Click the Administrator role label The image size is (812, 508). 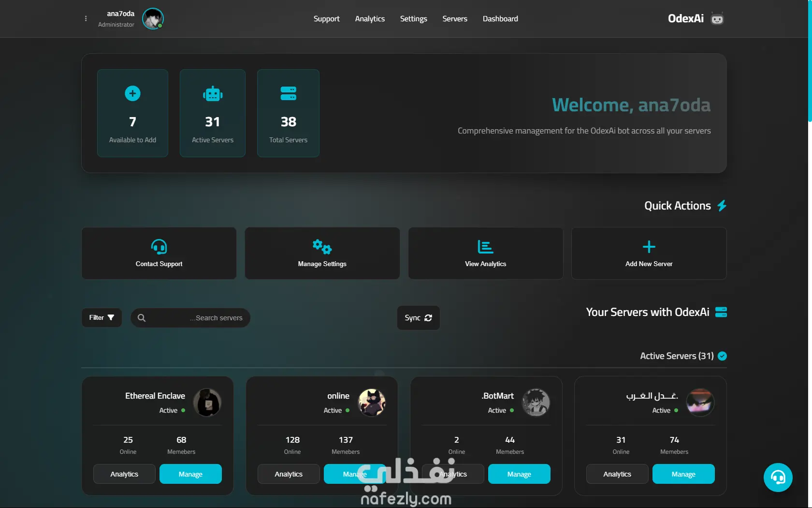point(116,25)
